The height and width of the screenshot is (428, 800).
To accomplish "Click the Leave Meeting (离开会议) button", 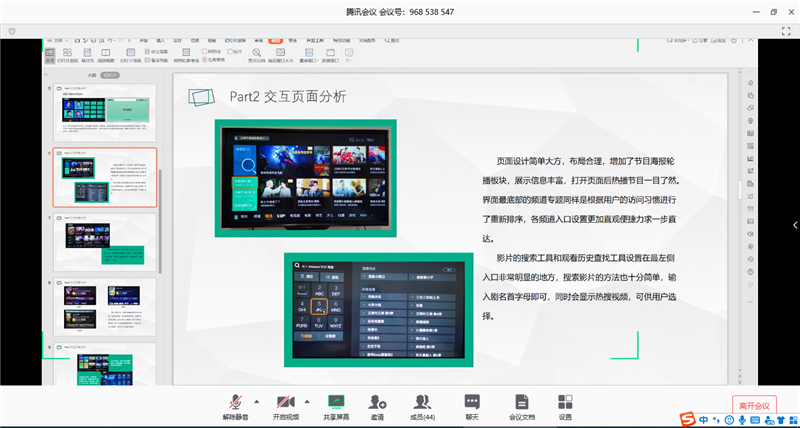I will 754,405.
